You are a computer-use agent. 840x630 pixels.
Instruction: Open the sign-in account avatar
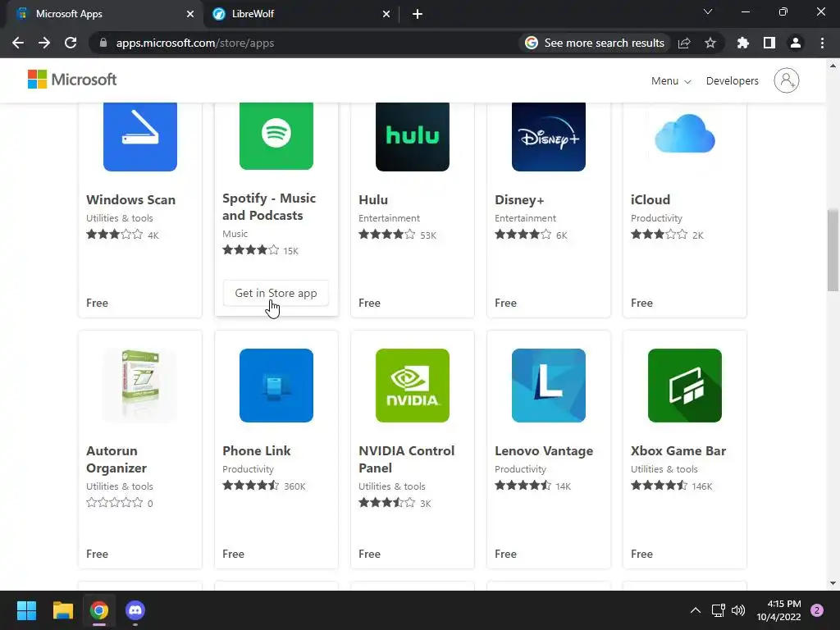coord(786,80)
